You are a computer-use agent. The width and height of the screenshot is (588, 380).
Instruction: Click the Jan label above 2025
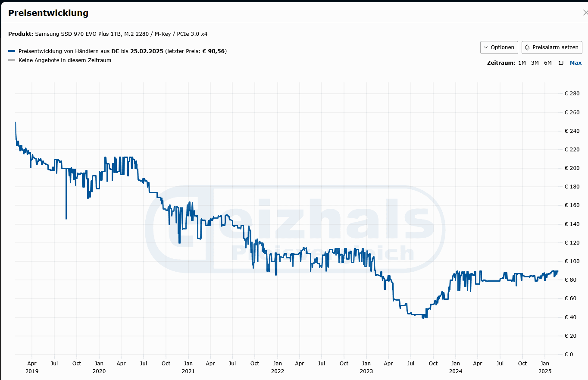(544, 364)
